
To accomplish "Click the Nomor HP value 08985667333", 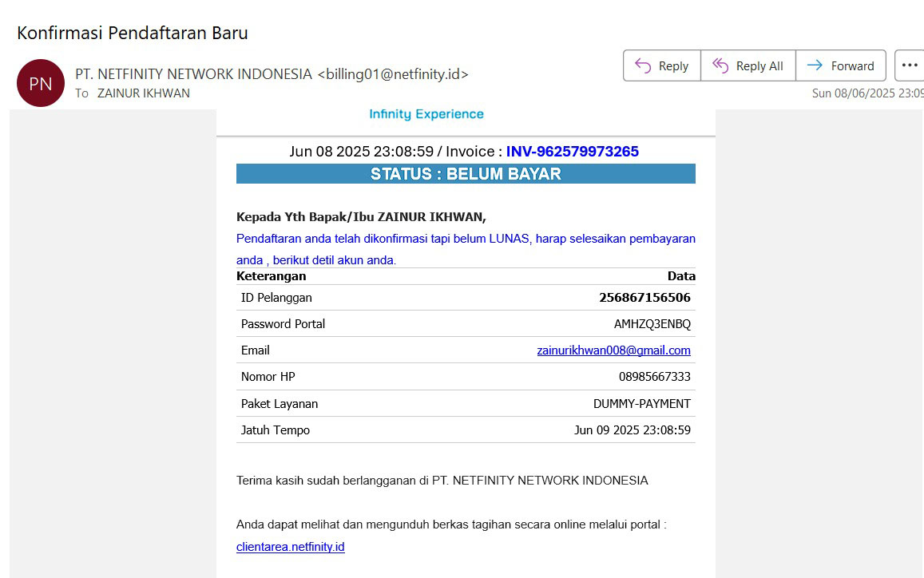I will pos(654,377).
